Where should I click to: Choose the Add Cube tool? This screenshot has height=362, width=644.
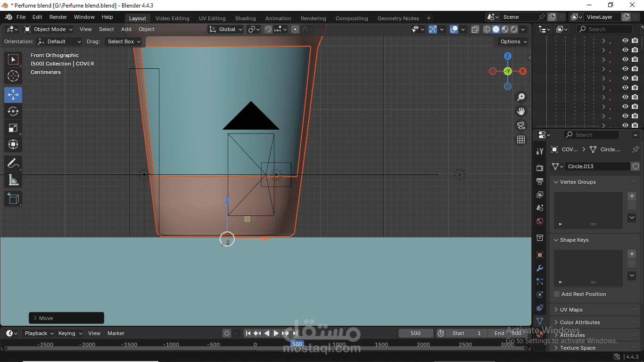click(13, 198)
